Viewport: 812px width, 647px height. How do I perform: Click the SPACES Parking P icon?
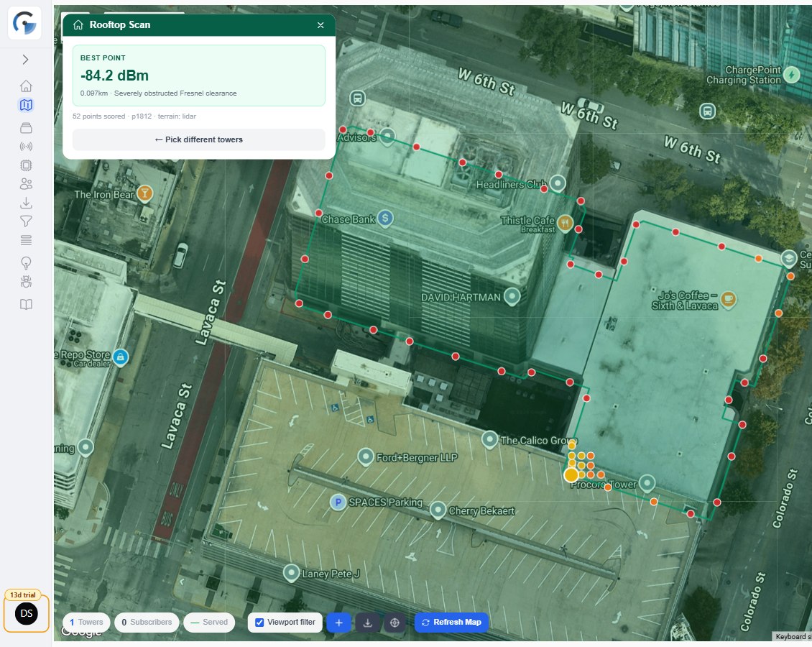point(338,502)
